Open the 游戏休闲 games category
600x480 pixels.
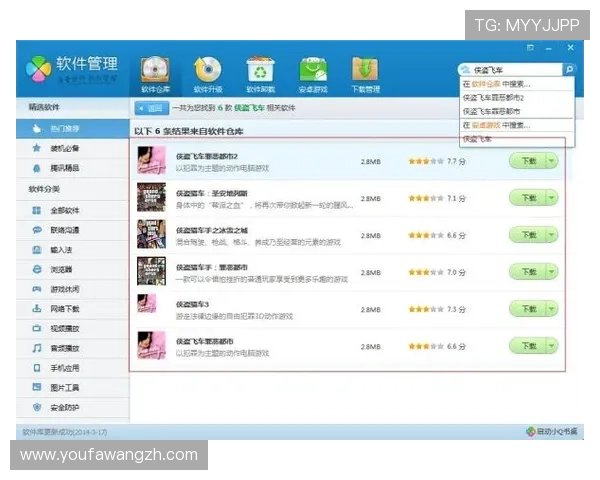[x=73, y=289]
